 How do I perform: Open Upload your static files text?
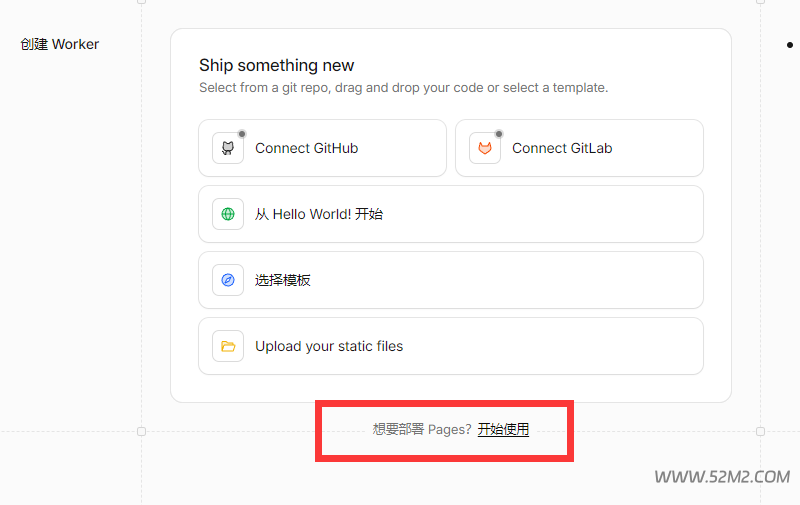click(x=329, y=346)
